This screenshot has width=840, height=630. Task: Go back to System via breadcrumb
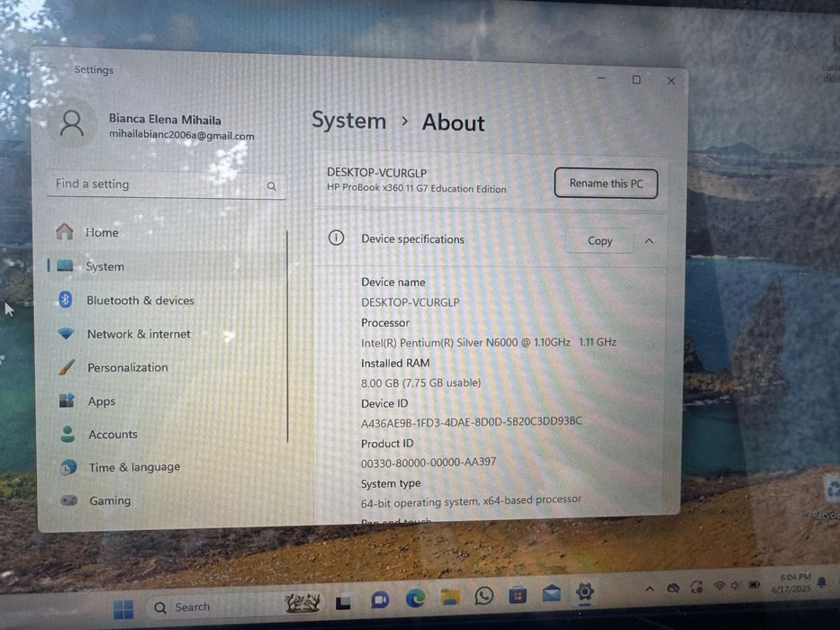click(348, 121)
